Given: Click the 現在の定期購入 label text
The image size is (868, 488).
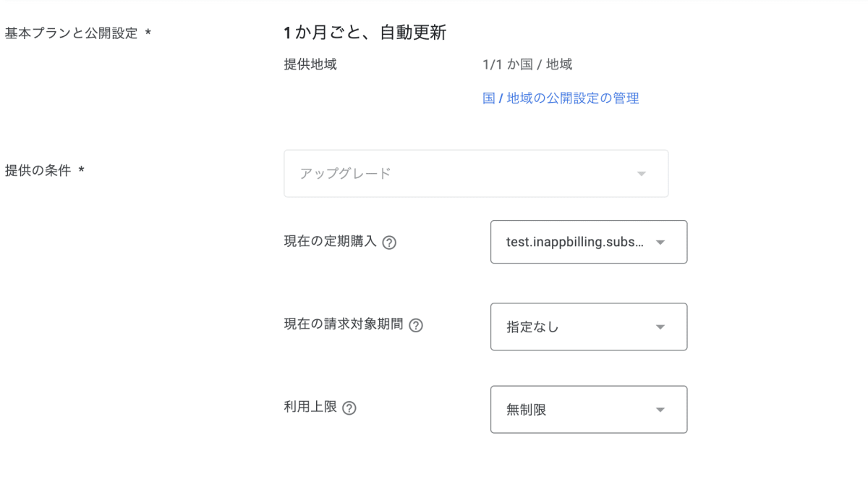Looking at the screenshot, I should (x=331, y=242).
